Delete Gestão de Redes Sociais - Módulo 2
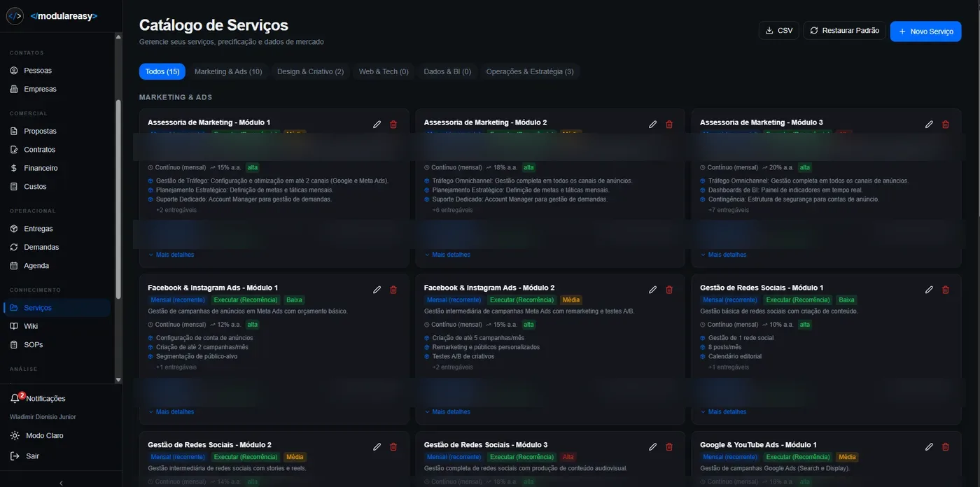This screenshot has height=487, width=980. click(393, 446)
